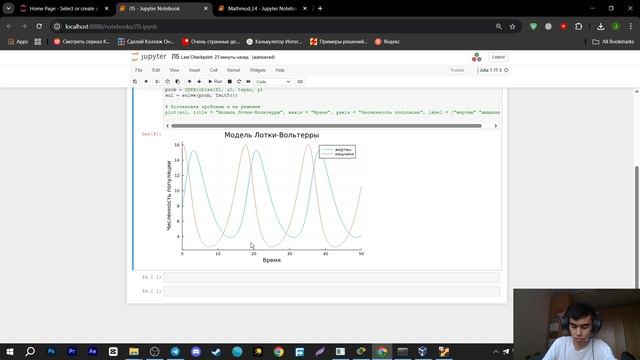Open the Cell menu in Jupyter

tap(213, 70)
